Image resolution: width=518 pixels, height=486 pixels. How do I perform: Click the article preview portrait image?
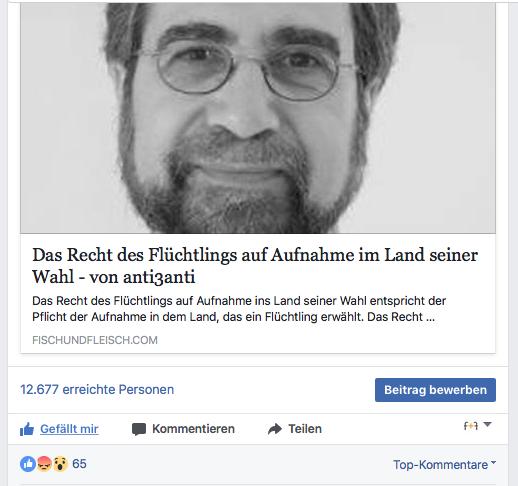(x=258, y=118)
